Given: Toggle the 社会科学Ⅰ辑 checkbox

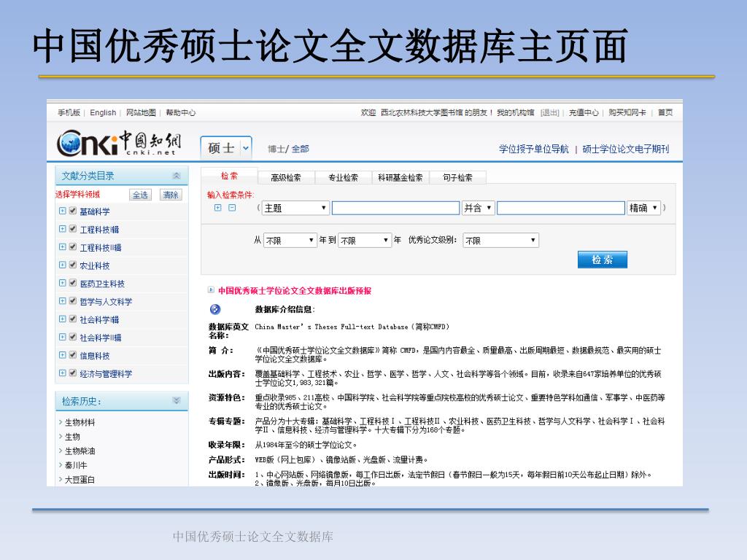Looking at the screenshot, I should coord(73,319).
